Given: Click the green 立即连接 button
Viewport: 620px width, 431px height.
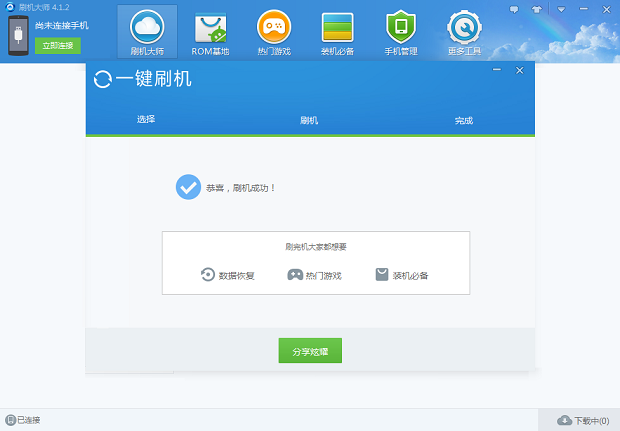Looking at the screenshot, I should [x=58, y=45].
